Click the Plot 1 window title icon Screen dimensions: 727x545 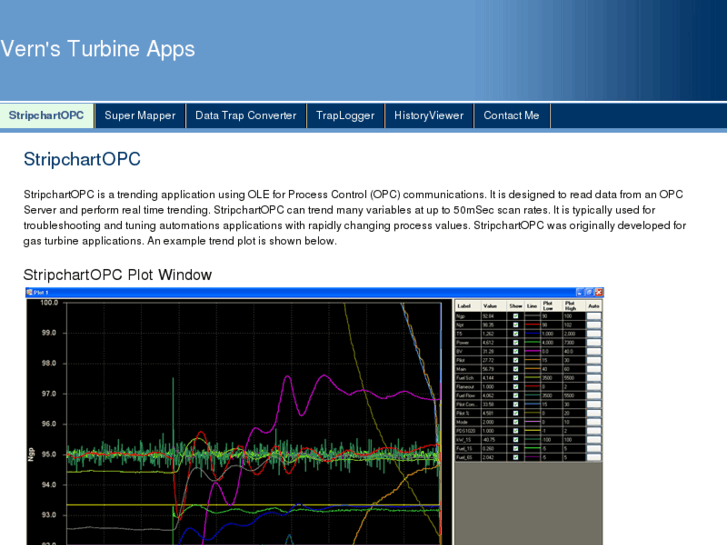tap(30, 293)
